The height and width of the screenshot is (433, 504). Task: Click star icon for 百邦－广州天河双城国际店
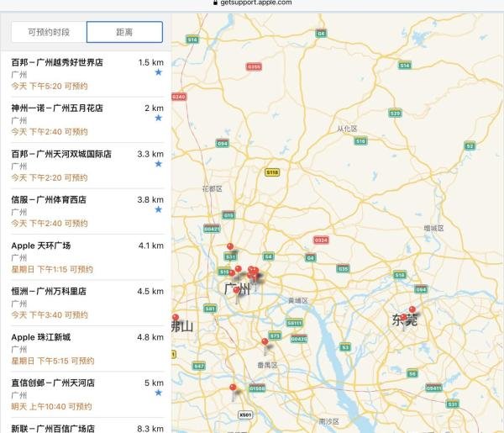pyautogui.click(x=159, y=164)
